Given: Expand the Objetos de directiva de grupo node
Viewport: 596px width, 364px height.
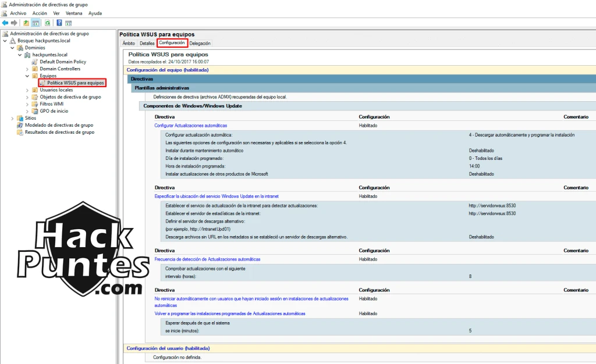Looking at the screenshot, I should [x=27, y=97].
